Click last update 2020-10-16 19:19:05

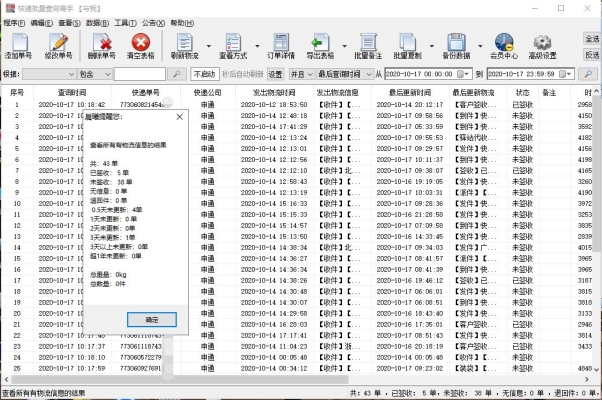click(x=410, y=182)
